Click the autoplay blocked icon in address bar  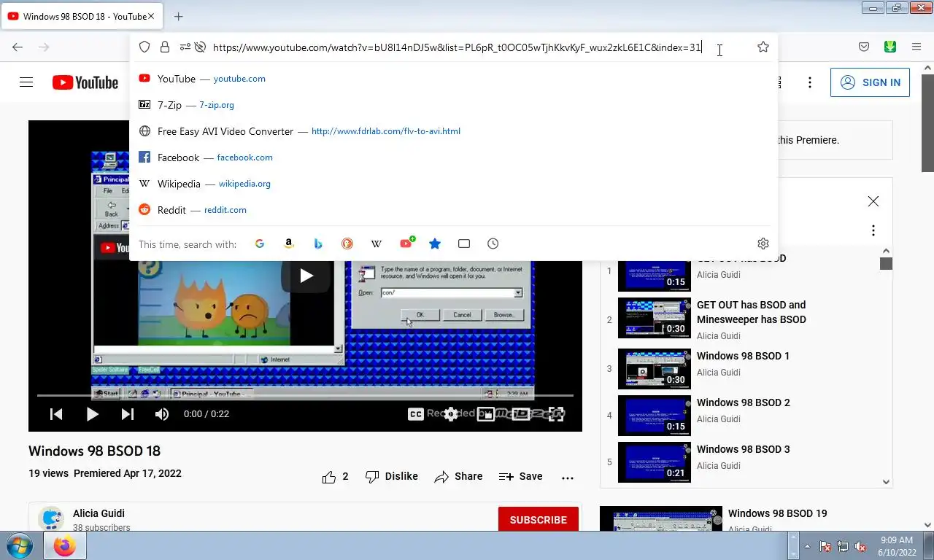[200, 47]
